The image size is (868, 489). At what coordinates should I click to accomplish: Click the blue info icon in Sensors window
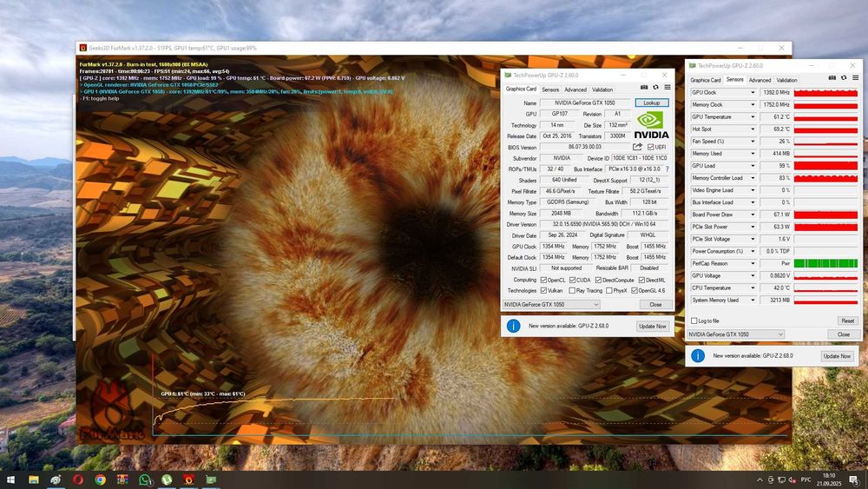point(698,355)
